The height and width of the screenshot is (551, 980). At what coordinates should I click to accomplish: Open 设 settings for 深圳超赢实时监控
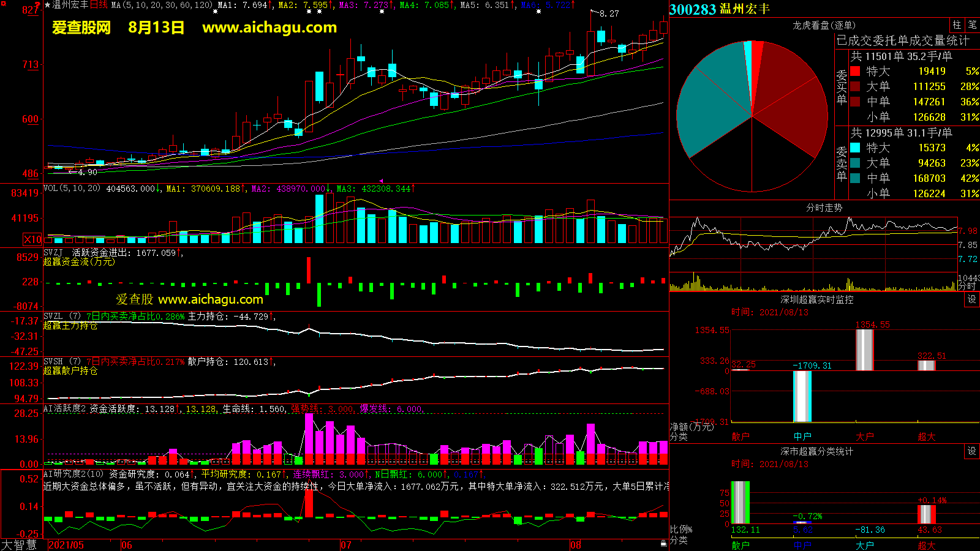pos(971,299)
